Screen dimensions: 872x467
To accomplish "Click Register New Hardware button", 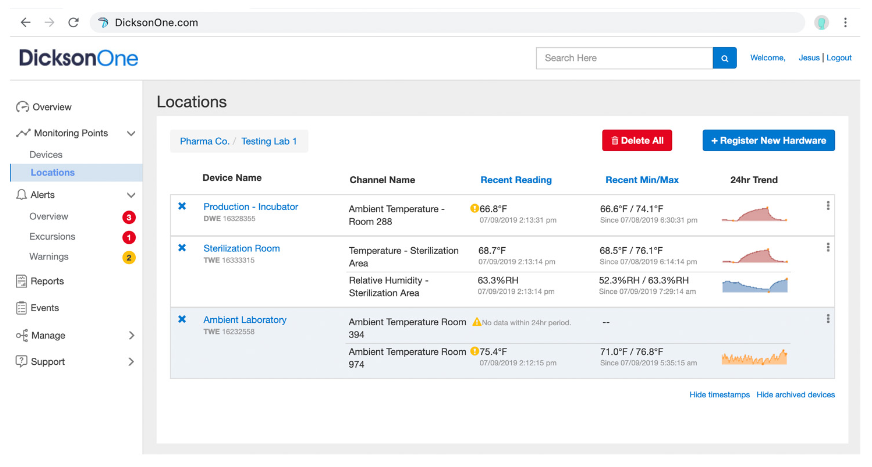I will pos(768,141).
